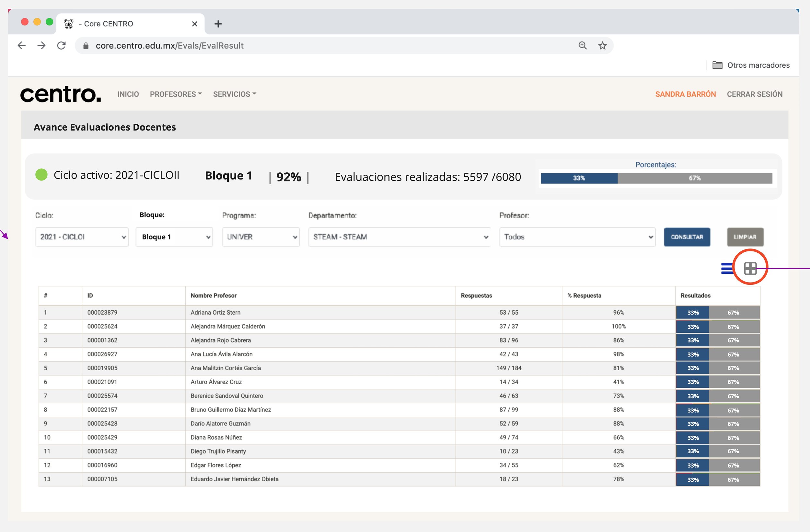The image size is (810, 532).
Task: Click the Avance Evaluaciones Docentes heading
Action: click(x=104, y=127)
